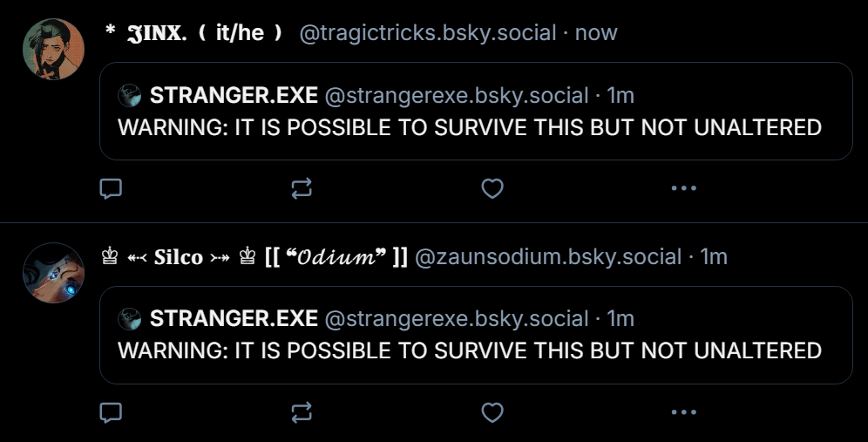The width and height of the screenshot is (868, 442).
Task: Repost Silco's quote post
Action: [302, 411]
